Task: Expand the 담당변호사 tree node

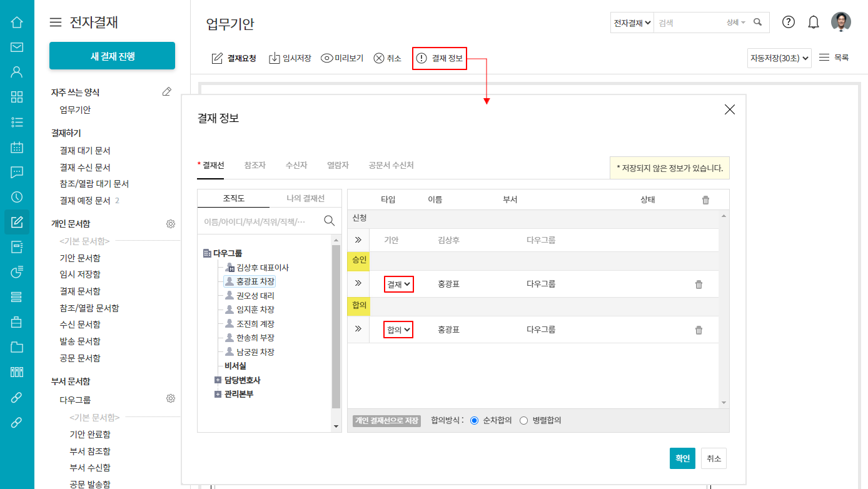Action: click(218, 380)
